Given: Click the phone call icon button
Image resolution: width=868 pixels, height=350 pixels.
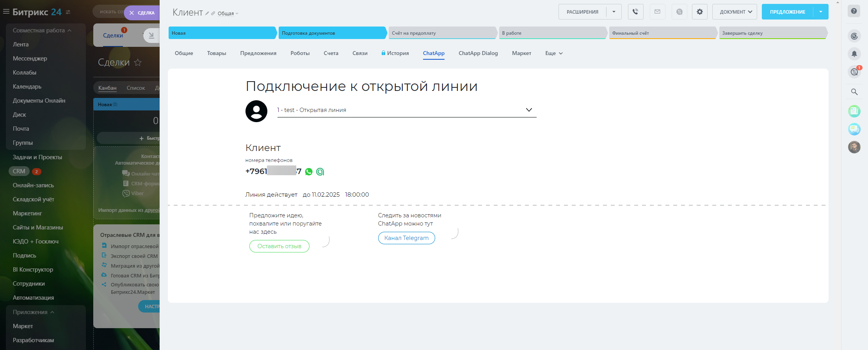Looking at the screenshot, I should pos(635,12).
